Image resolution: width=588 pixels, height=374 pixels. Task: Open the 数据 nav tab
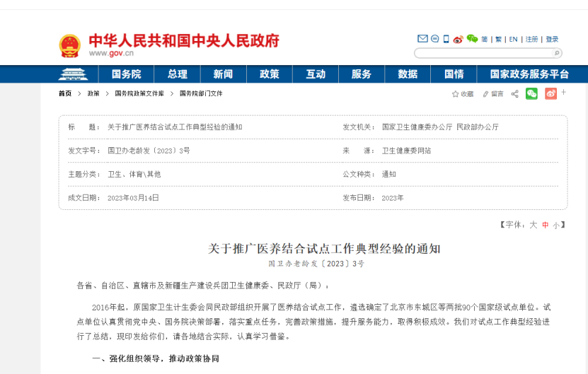(x=408, y=74)
